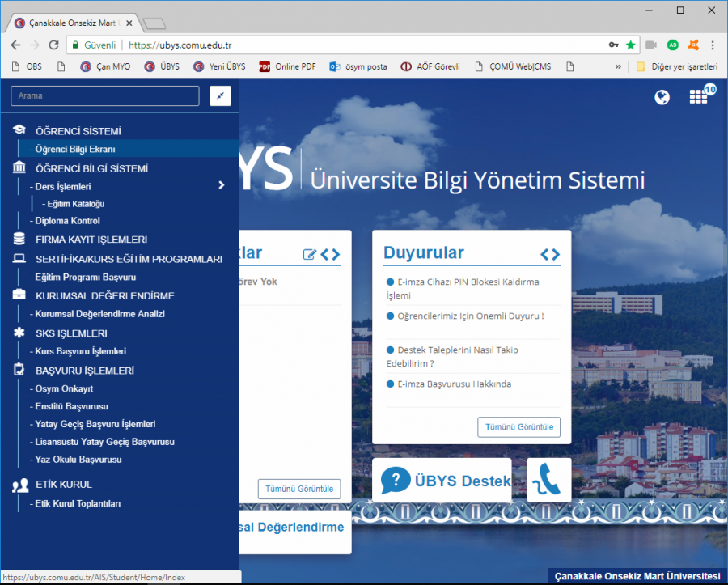The image size is (728, 585).
Task: Select the FİRMA KAYIT İŞLEMLERİ menu heading
Action: click(91, 240)
